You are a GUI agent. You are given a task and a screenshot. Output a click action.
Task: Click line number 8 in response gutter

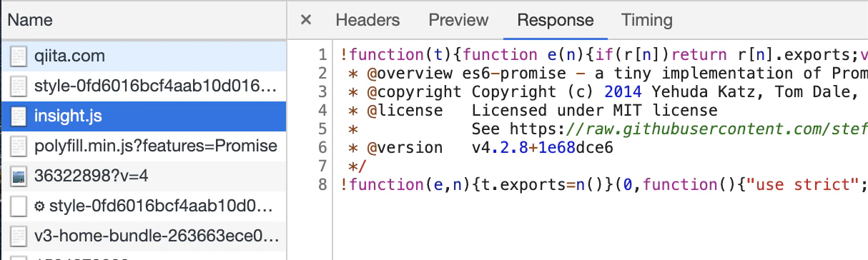click(x=322, y=184)
